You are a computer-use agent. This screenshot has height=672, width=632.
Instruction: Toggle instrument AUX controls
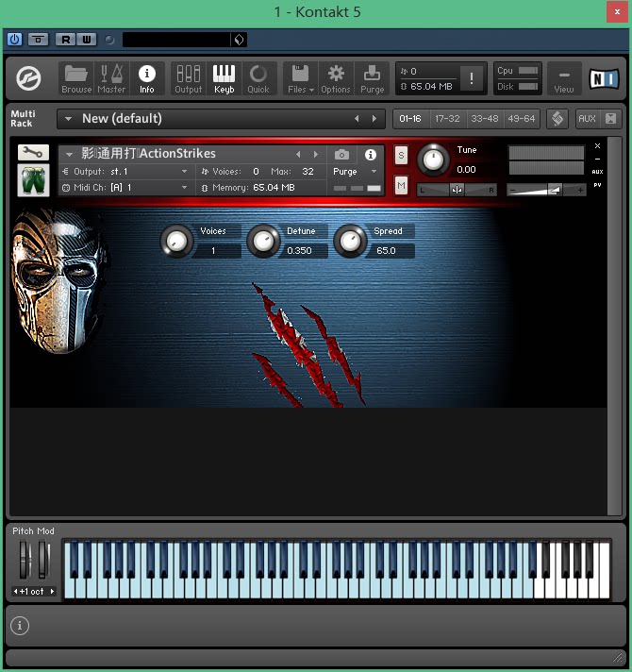point(597,172)
